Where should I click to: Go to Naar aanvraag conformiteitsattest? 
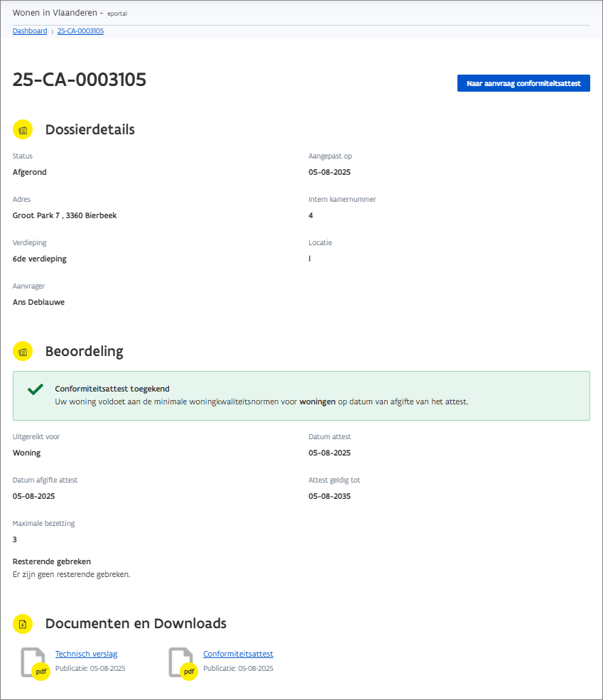point(523,83)
